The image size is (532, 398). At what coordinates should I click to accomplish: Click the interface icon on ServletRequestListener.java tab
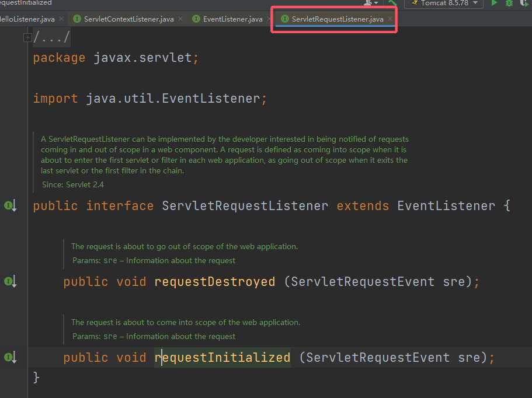point(285,19)
